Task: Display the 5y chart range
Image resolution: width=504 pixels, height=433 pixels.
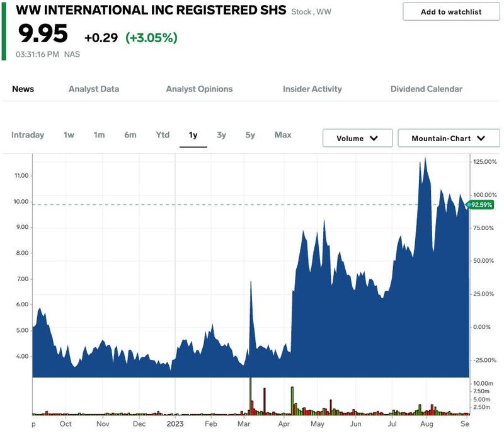Action: click(x=250, y=135)
